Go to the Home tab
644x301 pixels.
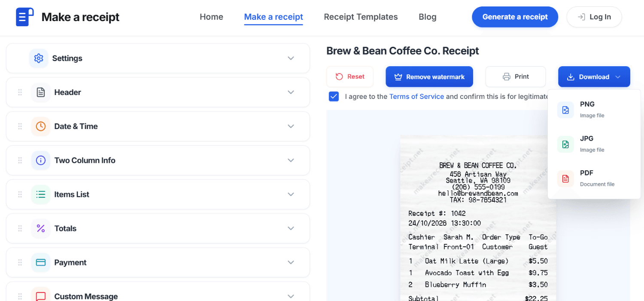[x=211, y=17]
